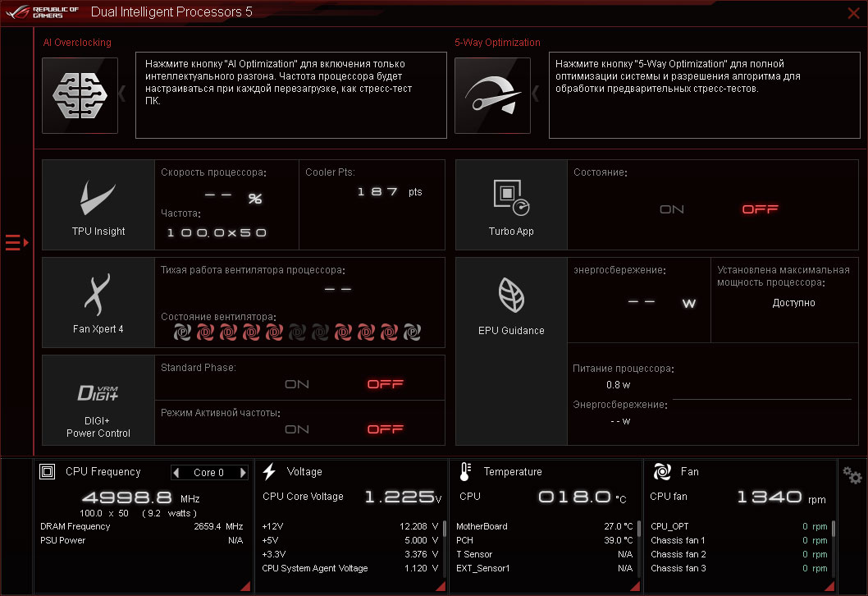Screen dimensions: 868x596
Task: Set Режим Активной частоты to ON
Action: tap(297, 429)
